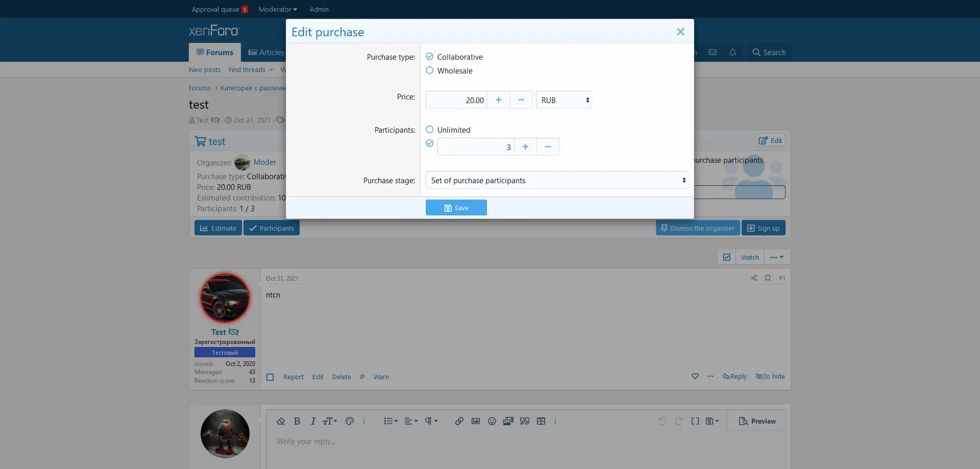
Task: Select the Wholesale purchase type
Action: [x=430, y=70]
